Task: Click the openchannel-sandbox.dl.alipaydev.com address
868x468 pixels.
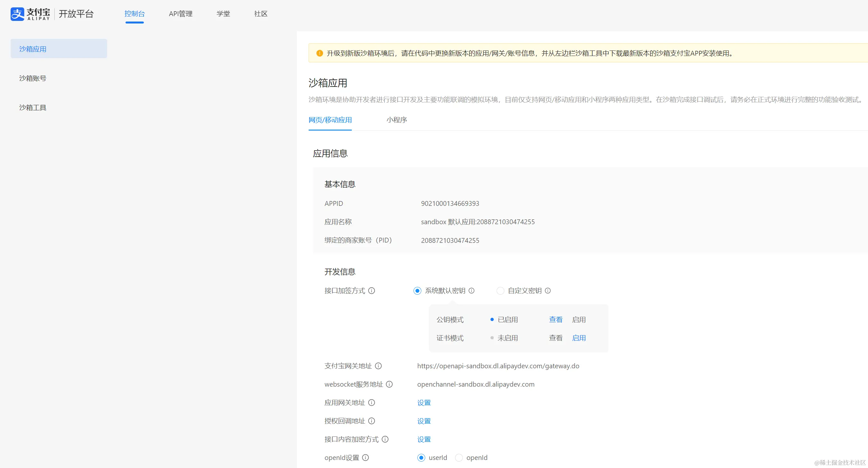Action: tap(475, 384)
